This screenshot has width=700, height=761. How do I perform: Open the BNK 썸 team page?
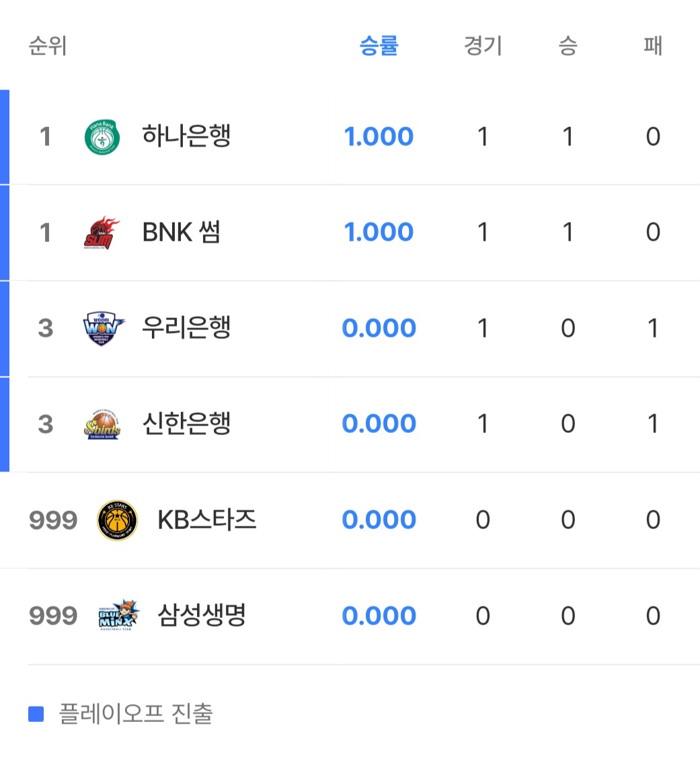(x=182, y=233)
